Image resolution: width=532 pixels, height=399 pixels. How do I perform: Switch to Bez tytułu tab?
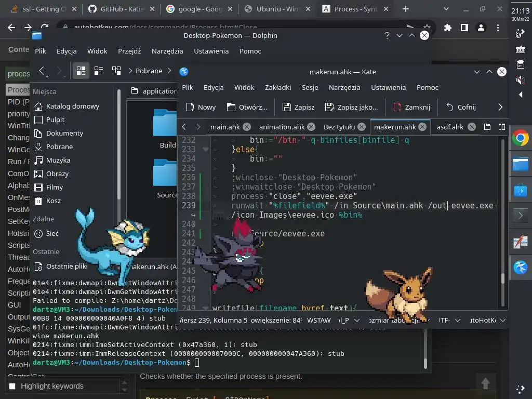click(339, 127)
